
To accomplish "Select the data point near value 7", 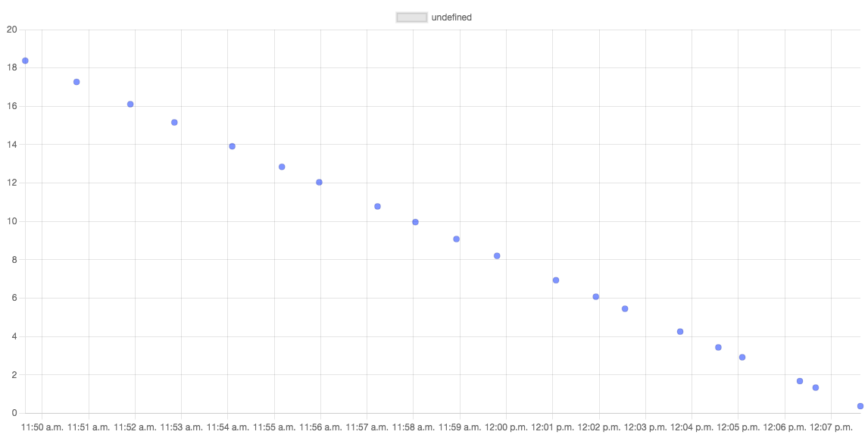I will coord(556,280).
